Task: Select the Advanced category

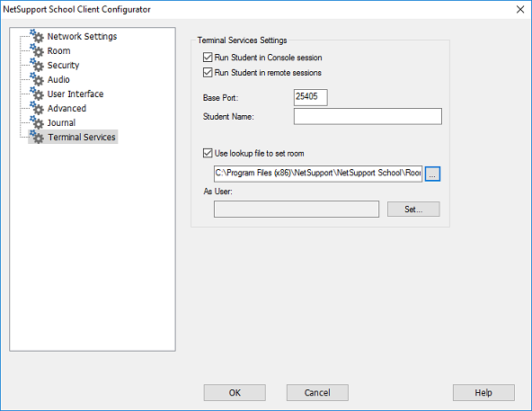Action: [x=66, y=108]
